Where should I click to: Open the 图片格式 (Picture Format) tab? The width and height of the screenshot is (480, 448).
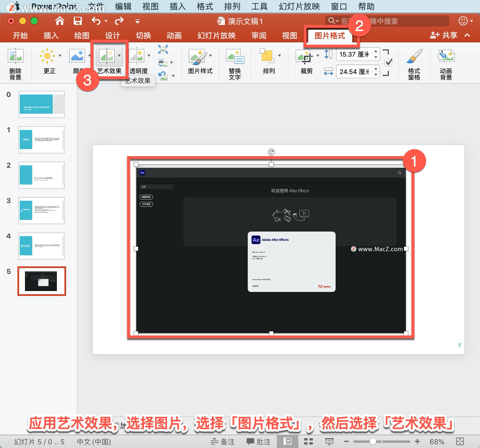pyautogui.click(x=330, y=36)
